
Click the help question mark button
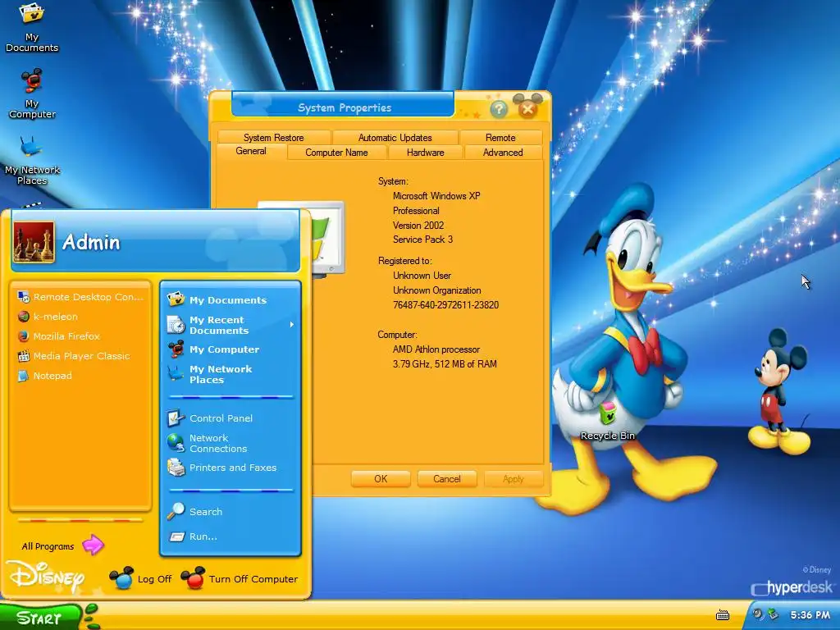coord(498,109)
